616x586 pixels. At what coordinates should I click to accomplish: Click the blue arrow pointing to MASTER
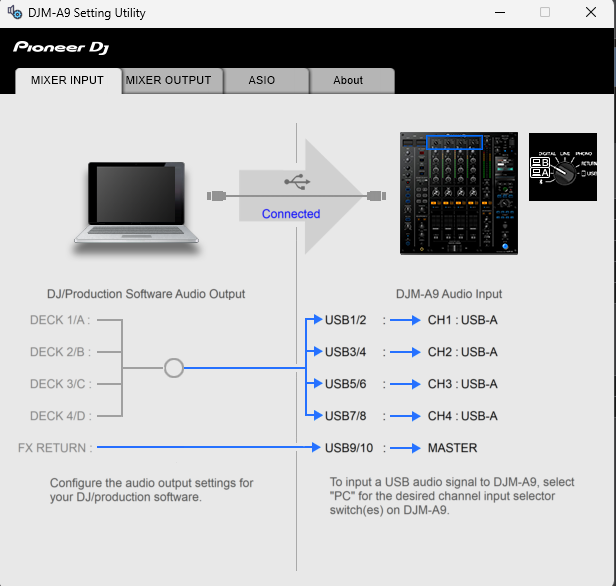[x=405, y=448]
